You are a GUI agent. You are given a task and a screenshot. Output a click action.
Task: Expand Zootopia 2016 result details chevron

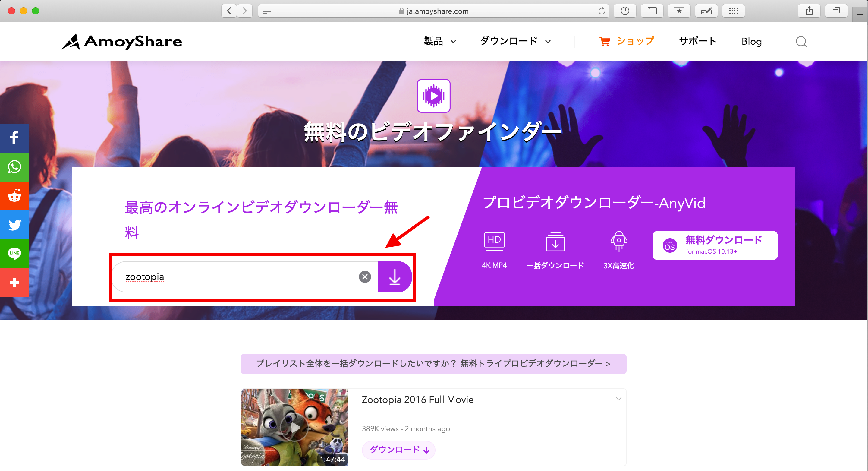[618, 399]
